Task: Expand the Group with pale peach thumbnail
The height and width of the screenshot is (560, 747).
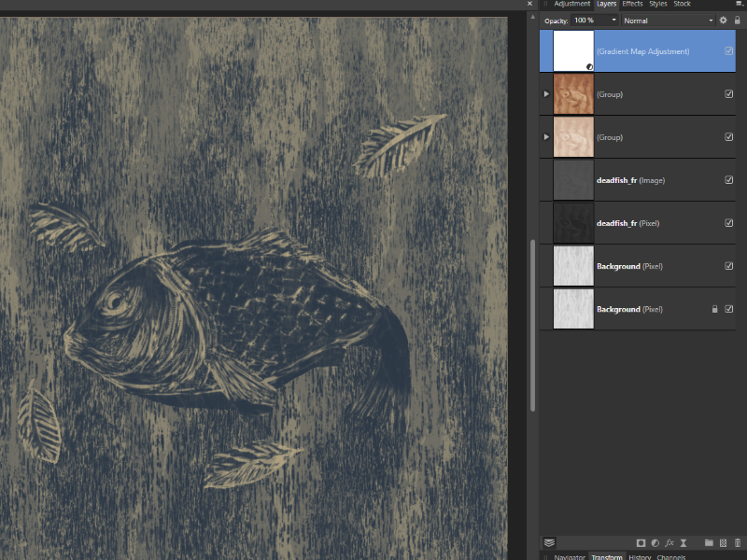Action: (x=546, y=136)
